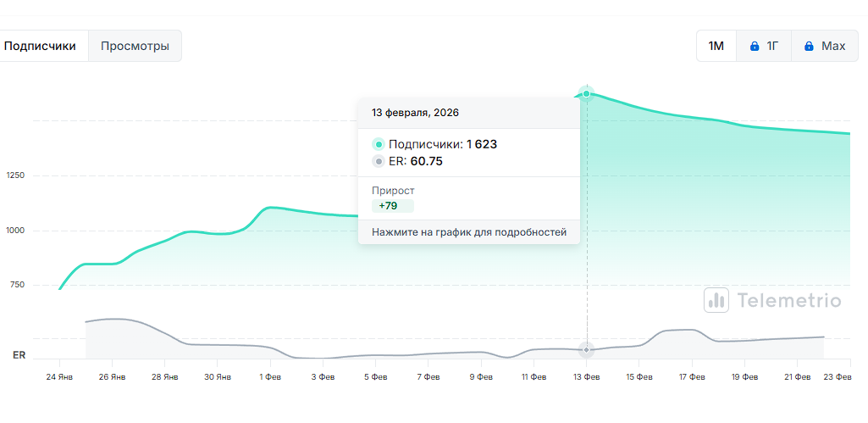Switch to the Подписчики tab
The height and width of the screenshot is (423, 868).
(46, 46)
